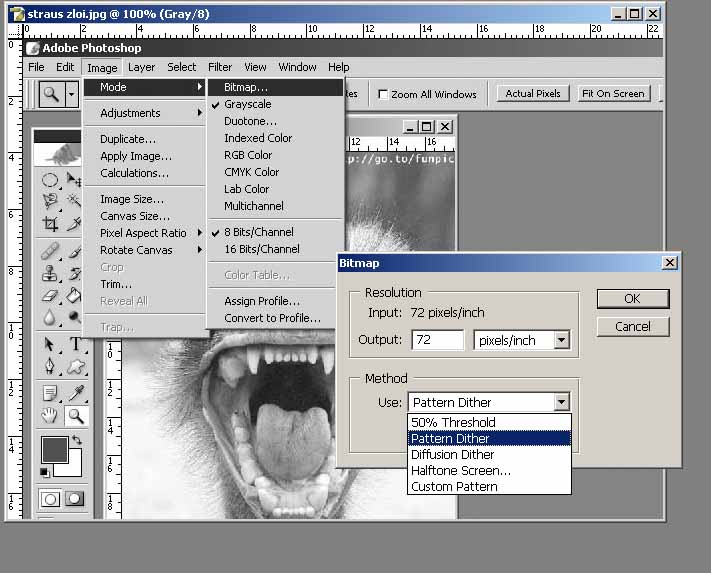
Task: Select the Blur tool
Action: coord(50,317)
